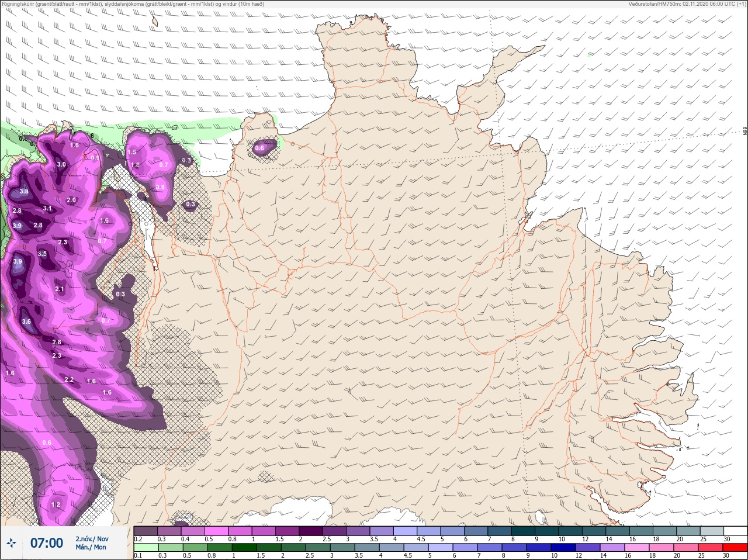Image resolution: width=748 pixels, height=560 pixels.
Task: Select top-row dark purple swatch between 2 and 2.5
Action: [311, 531]
